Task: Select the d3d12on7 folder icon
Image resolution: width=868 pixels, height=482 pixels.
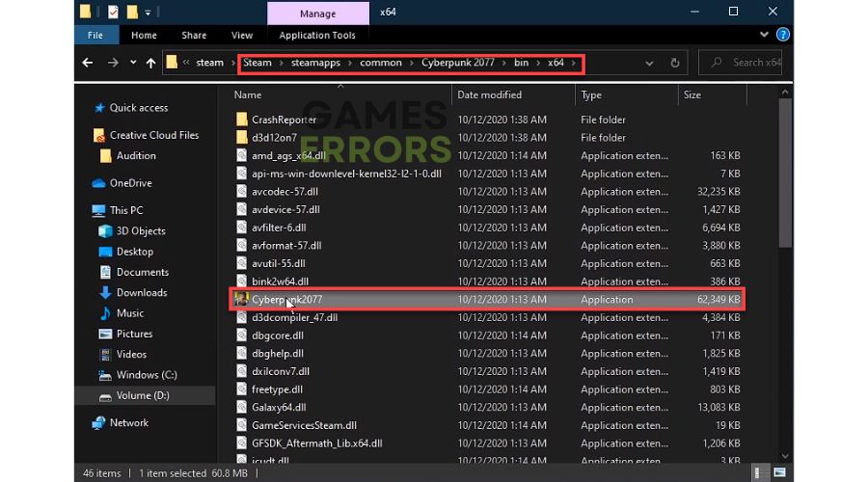Action: 242,137
